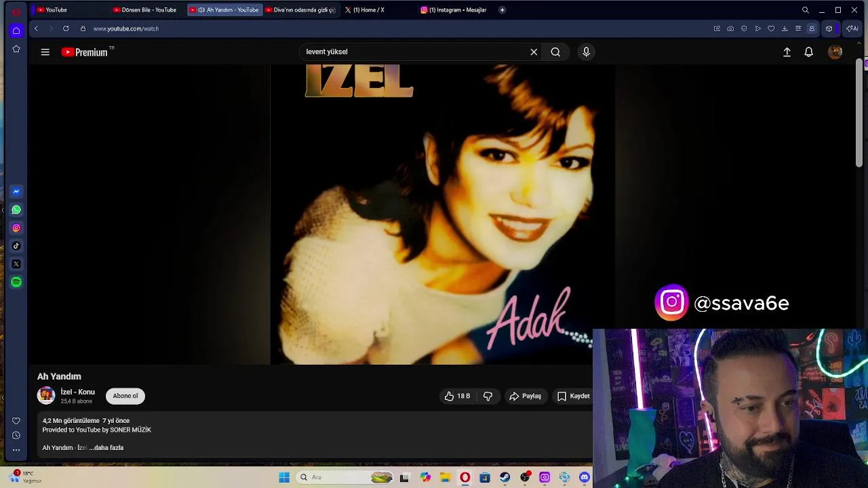This screenshot has width=868, height=488.
Task: Open Microsoft Store from taskbar
Action: point(485,477)
